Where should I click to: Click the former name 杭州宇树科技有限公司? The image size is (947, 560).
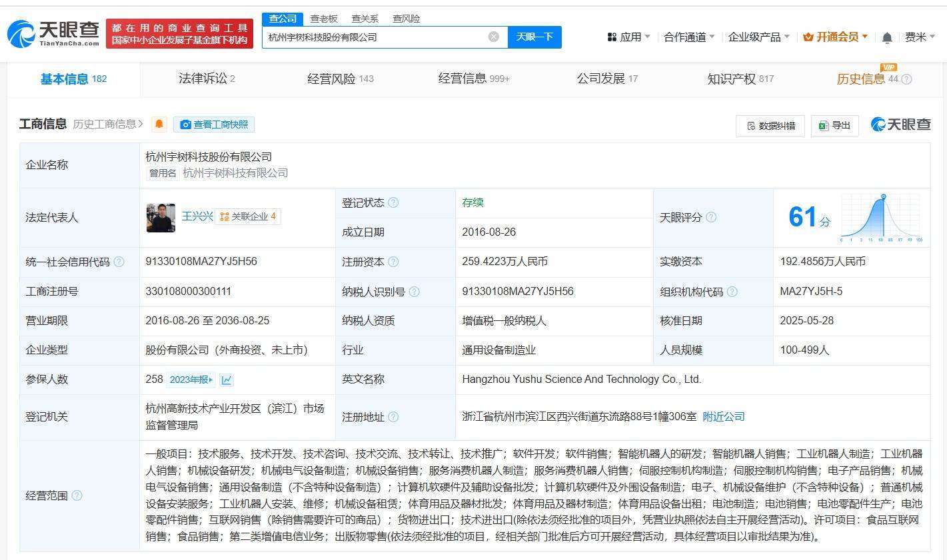pos(235,172)
